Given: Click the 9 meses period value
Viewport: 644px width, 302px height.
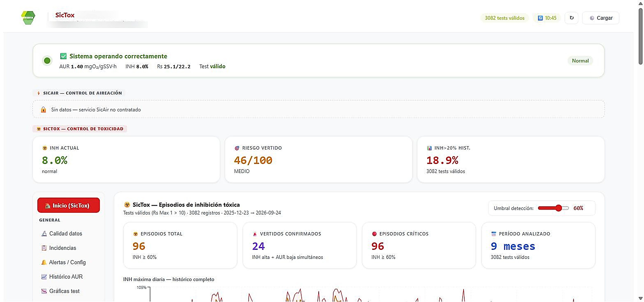Looking at the screenshot, I should tap(513, 246).
